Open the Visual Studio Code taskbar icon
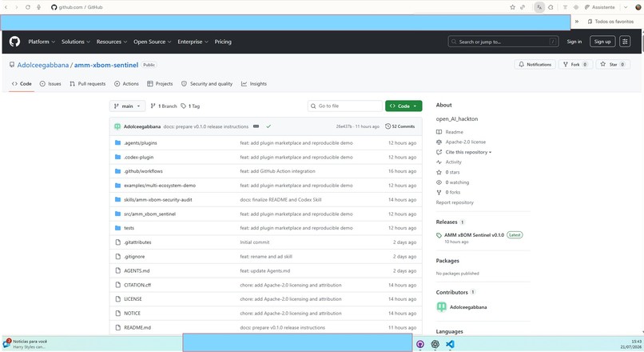Image resolution: width=644 pixels, height=352 pixels. coord(450,344)
